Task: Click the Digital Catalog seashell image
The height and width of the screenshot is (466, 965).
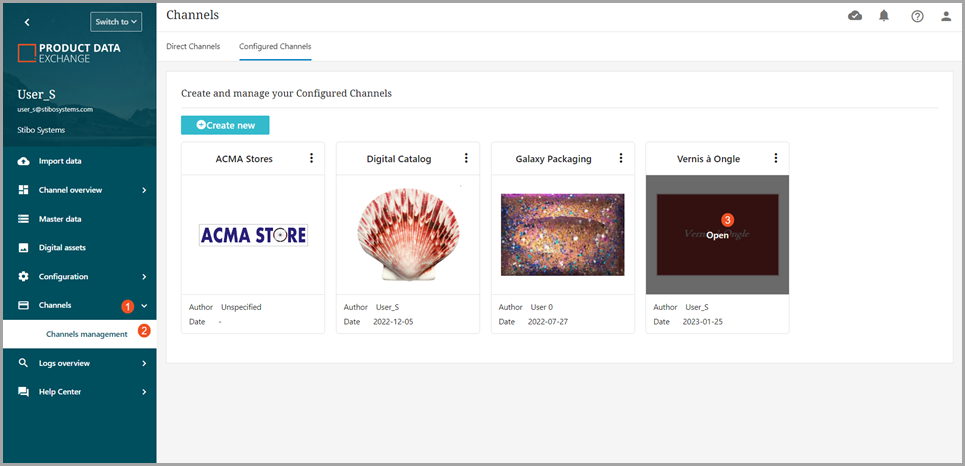Action: (407, 235)
